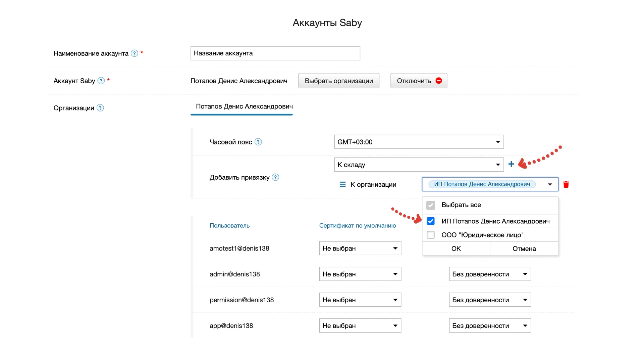
Task: Delete the К организации binding with trash icon
Action: pos(566,184)
